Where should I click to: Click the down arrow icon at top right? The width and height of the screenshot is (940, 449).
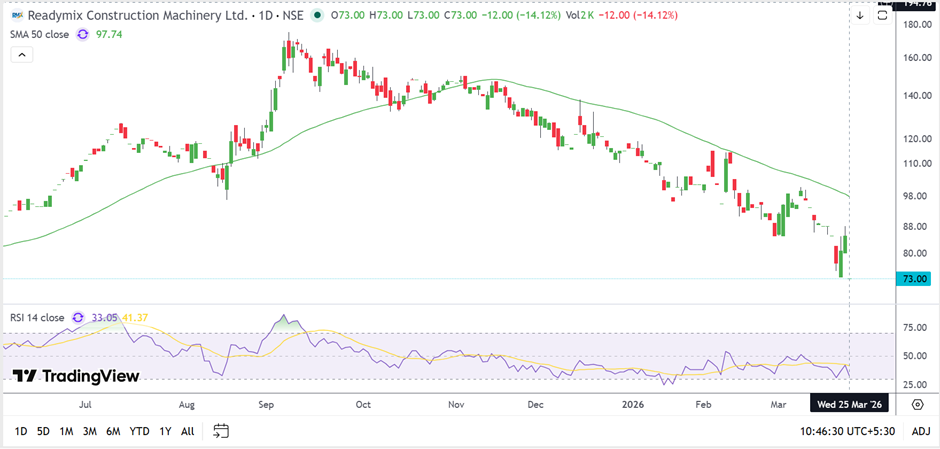click(x=859, y=16)
